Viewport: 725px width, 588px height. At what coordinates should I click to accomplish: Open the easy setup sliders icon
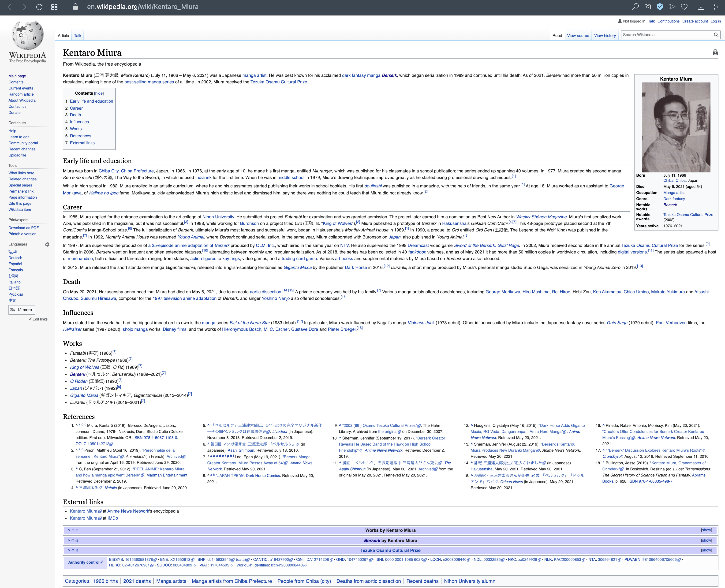pyautogui.click(x=716, y=7)
